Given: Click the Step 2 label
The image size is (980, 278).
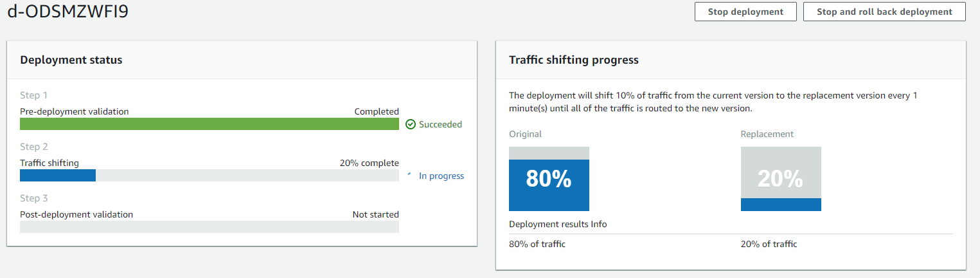Looking at the screenshot, I should (34, 147).
